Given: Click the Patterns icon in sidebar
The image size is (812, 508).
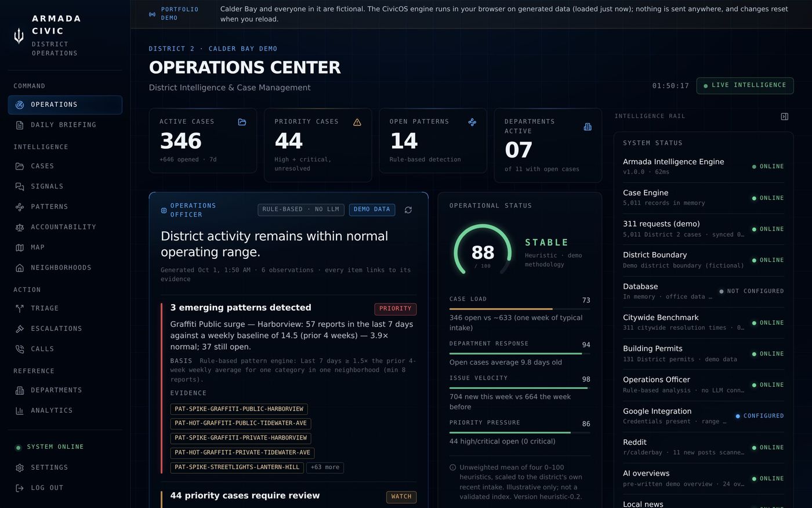Looking at the screenshot, I should [20, 207].
